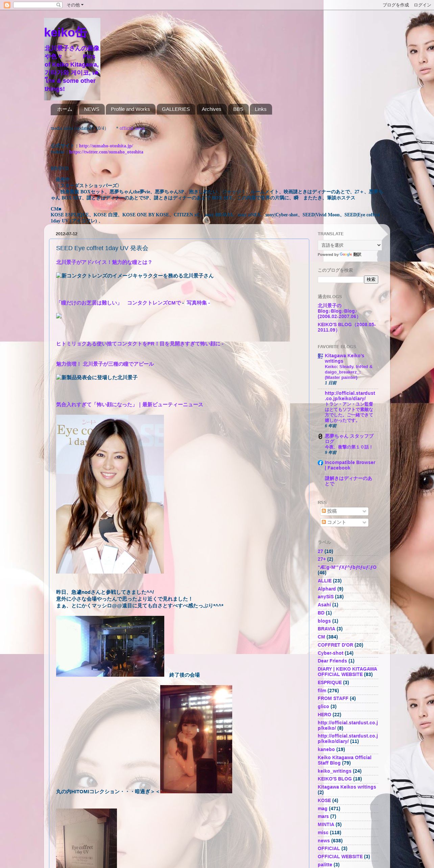Open the その他 dropdown in navbar
The image size is (434, 868).
click(x=75, y=5)
